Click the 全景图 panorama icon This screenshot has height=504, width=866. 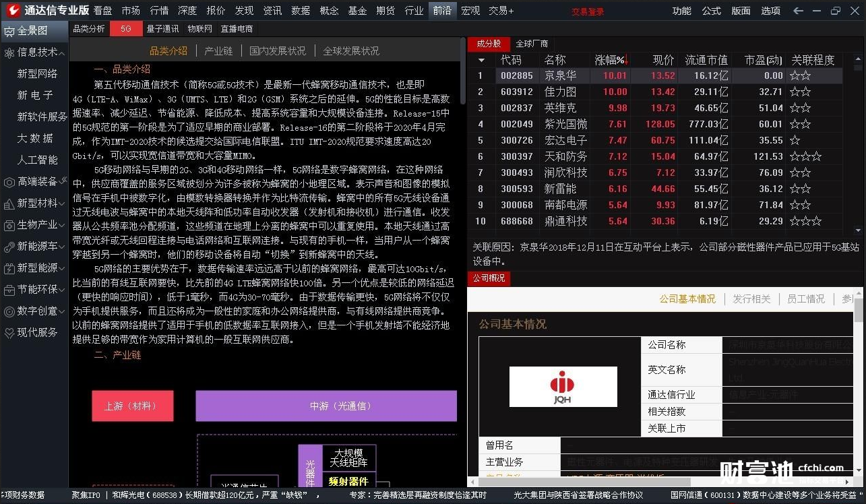(9, 31)
